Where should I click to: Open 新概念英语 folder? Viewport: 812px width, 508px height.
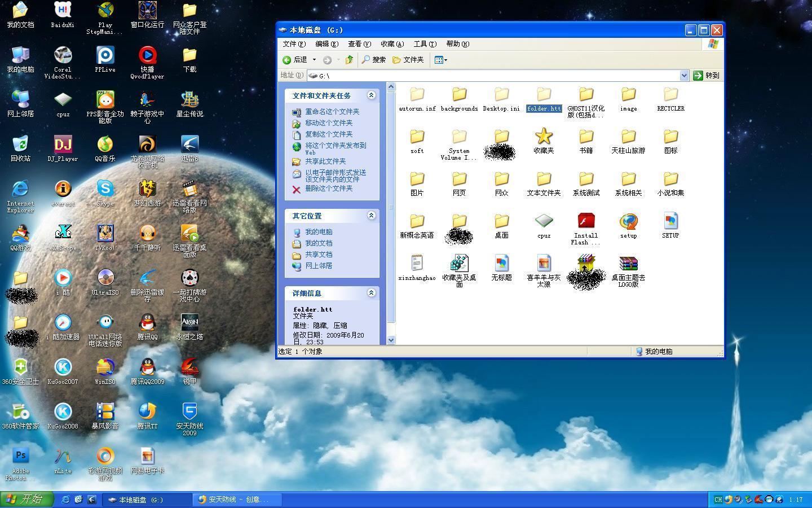(417, 226)
